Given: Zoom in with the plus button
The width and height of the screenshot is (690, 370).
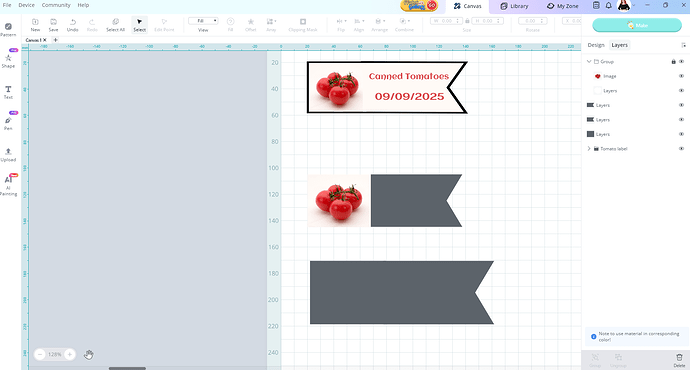Looking at the screenshot, I should 70,354.
